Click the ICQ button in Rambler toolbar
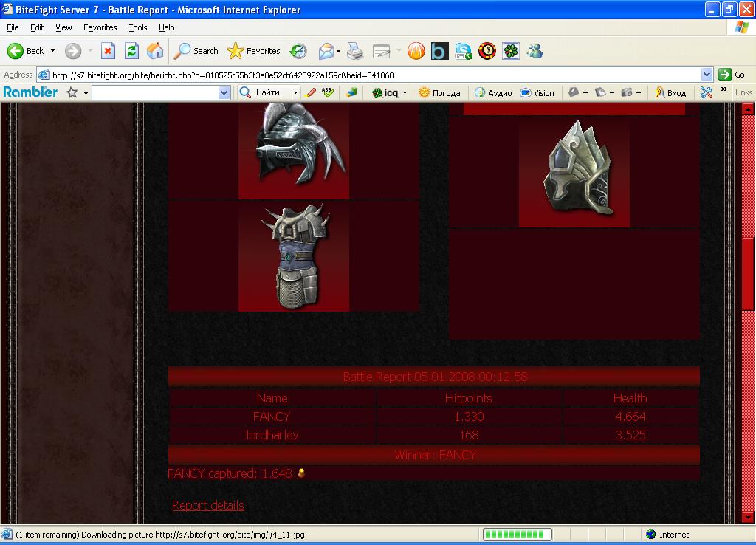This screenshot has height=545, width=756. 385,92
